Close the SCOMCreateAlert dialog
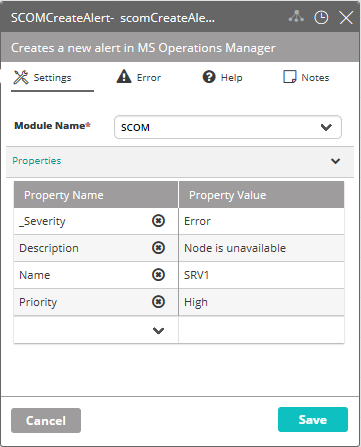The image size is (361, 447). 346,17
